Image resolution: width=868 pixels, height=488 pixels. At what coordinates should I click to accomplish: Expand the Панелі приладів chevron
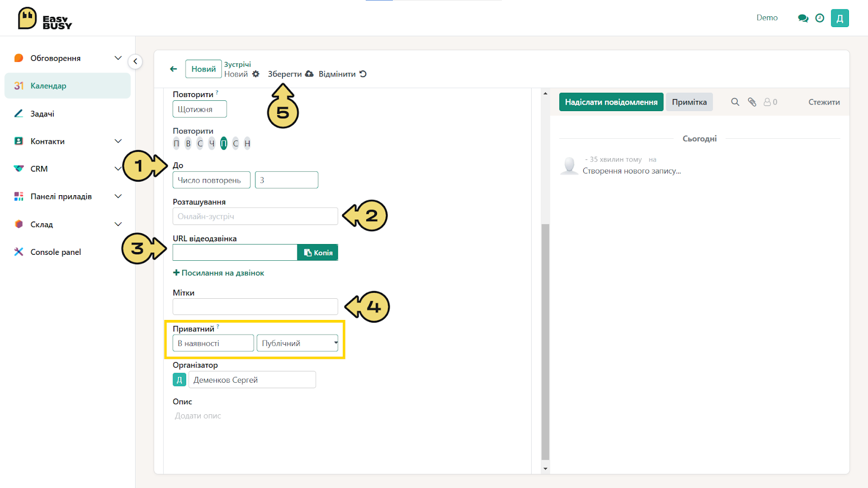pos(118,196)
